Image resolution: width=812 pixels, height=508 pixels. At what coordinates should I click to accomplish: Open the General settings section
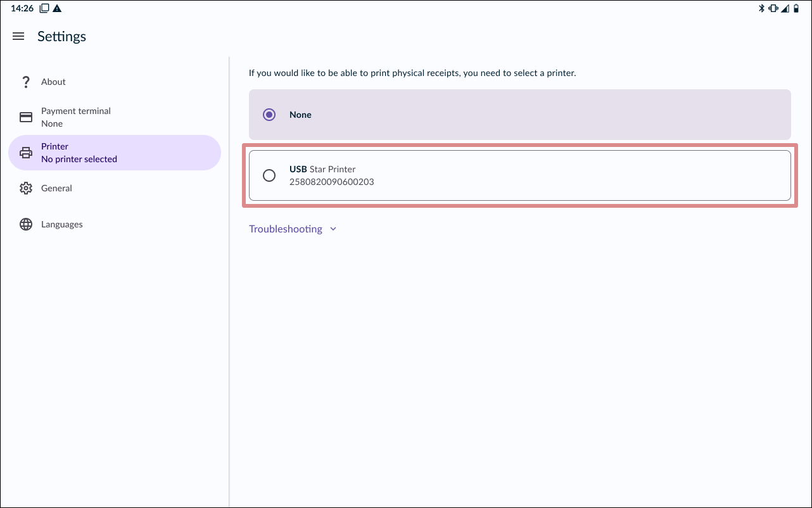(114, 188)
